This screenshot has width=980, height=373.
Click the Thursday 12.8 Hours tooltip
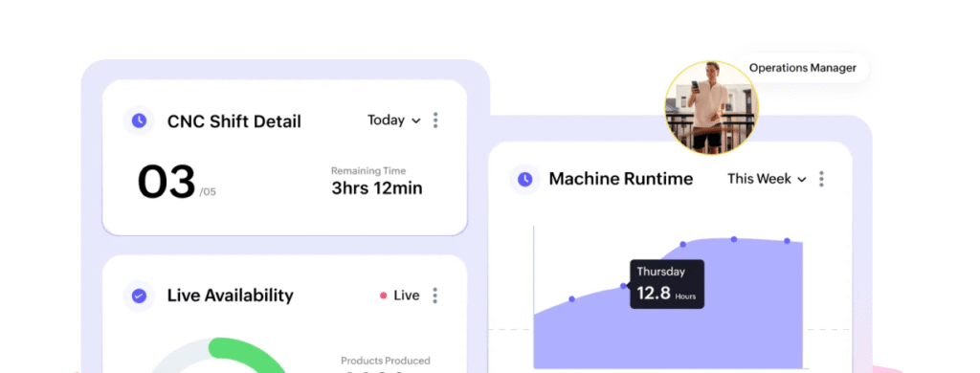tap(667, 284)
